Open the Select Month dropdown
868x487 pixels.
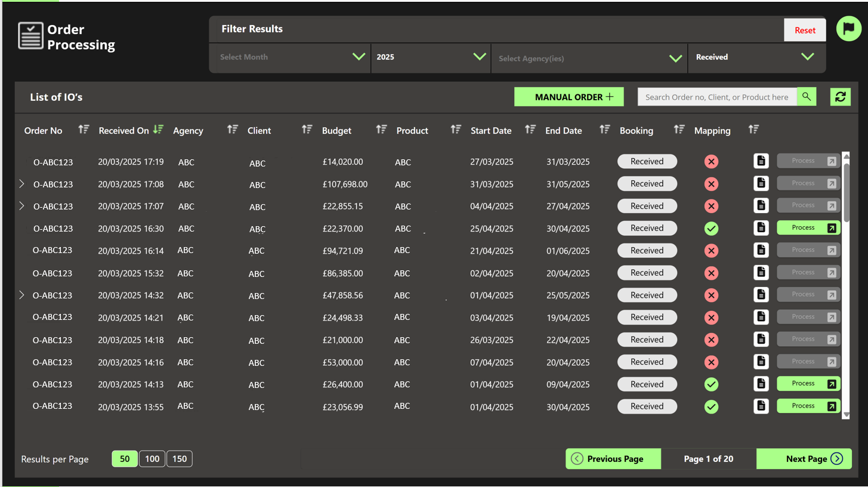pos(290,58)
